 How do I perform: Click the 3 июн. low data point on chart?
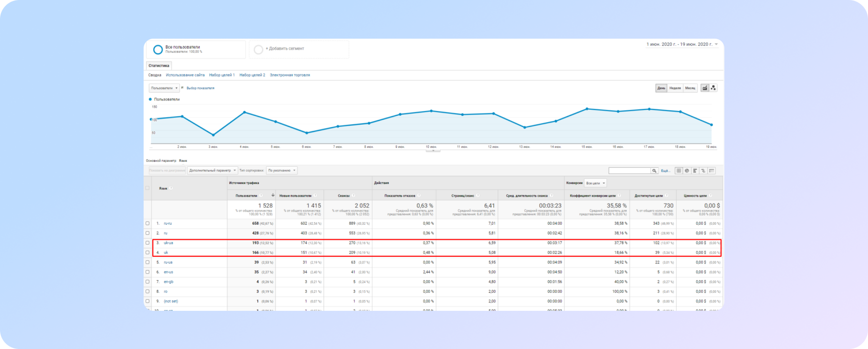[x=213, y=135]
